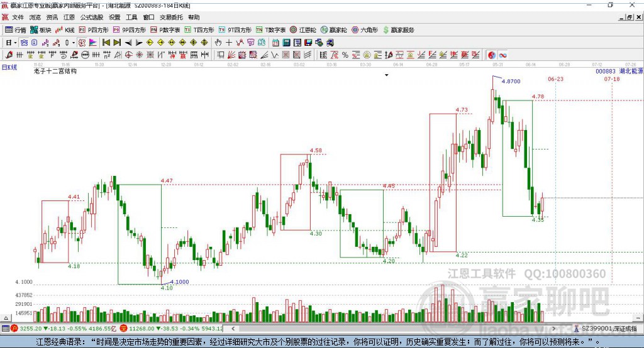Open the T四方形 tool
Viewport: 644px width, 348px height.
coord(199,30)
